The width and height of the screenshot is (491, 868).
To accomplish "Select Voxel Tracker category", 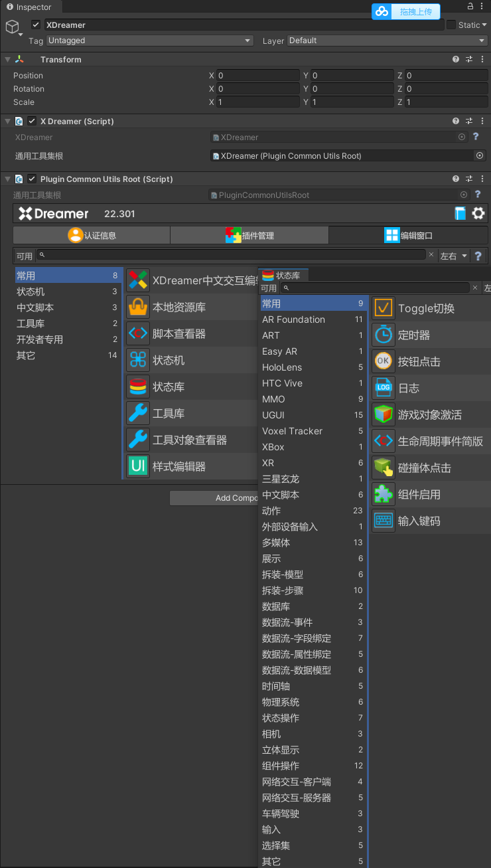I will pyautogui.click(x=313, y=431).
